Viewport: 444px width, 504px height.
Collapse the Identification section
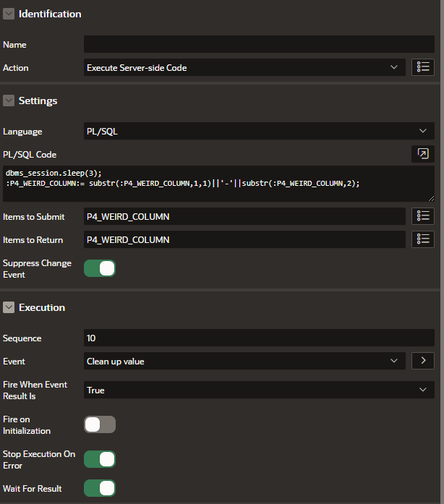click(9, 14)
